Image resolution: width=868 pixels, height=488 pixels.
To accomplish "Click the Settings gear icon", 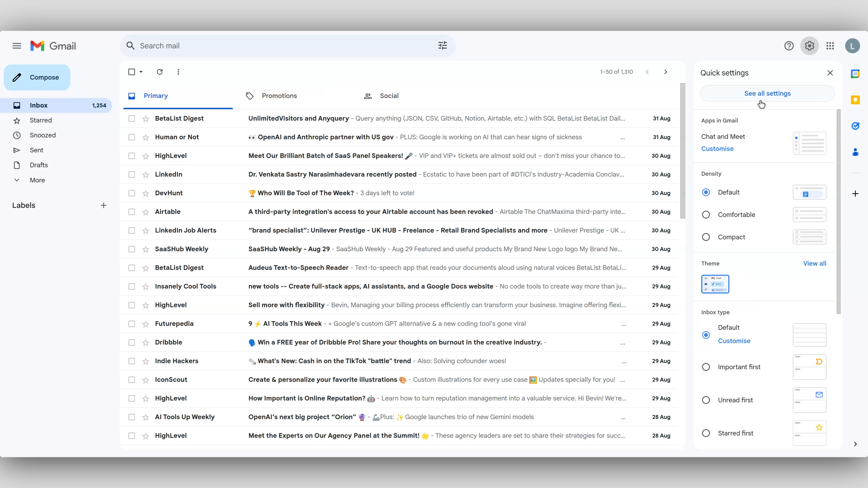I will point(810,46).
